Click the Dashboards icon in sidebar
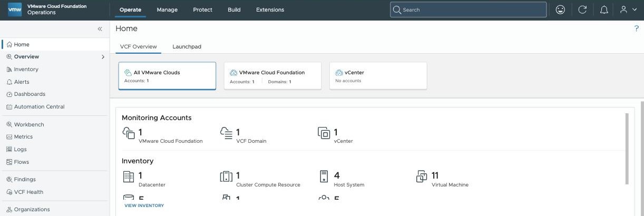Image resolution: width=644 pixels, height=216 pixels. (x=9, y=94)
